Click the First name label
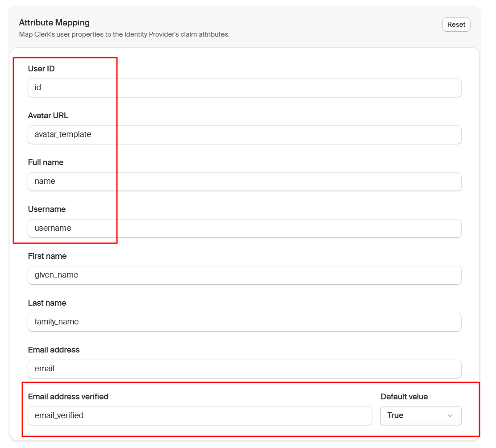 tap(47, 256)
